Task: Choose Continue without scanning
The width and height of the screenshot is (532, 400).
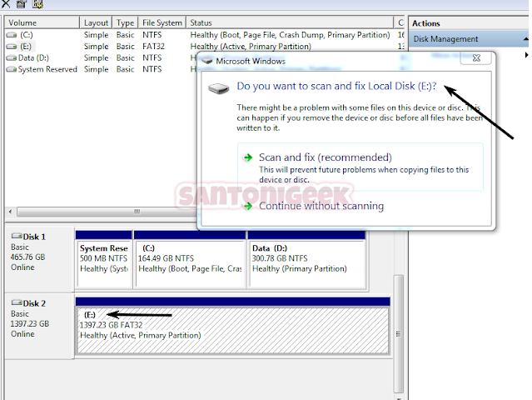Action: [321, 206]
